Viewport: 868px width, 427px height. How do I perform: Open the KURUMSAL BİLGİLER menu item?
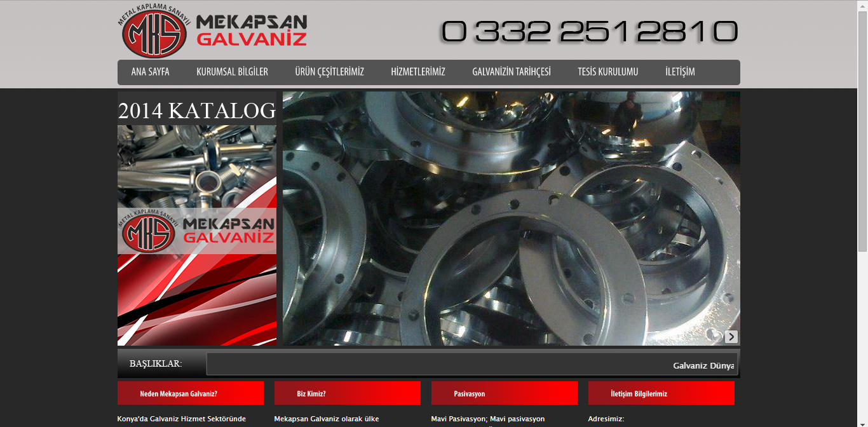[232, 72]
